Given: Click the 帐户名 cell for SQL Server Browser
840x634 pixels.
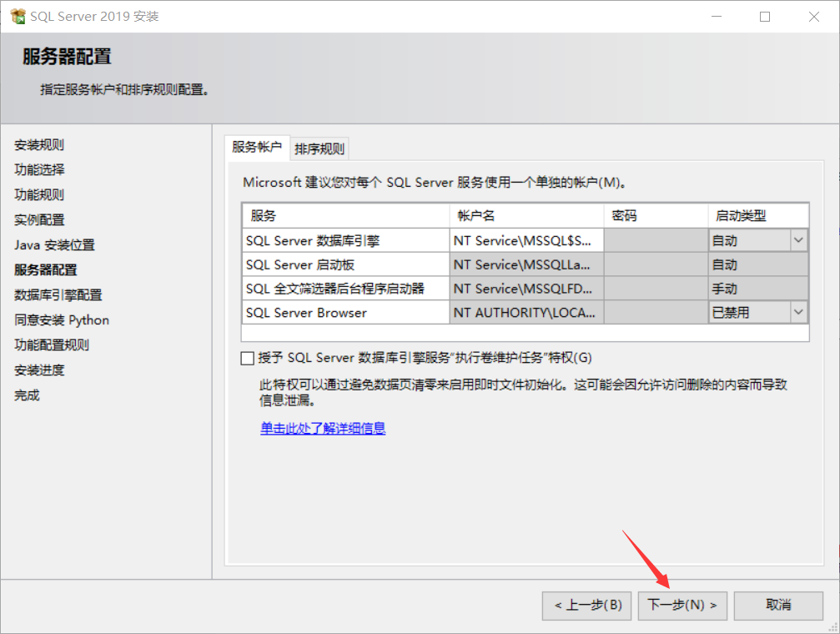Looking at the screenshot, I should 526,312.
